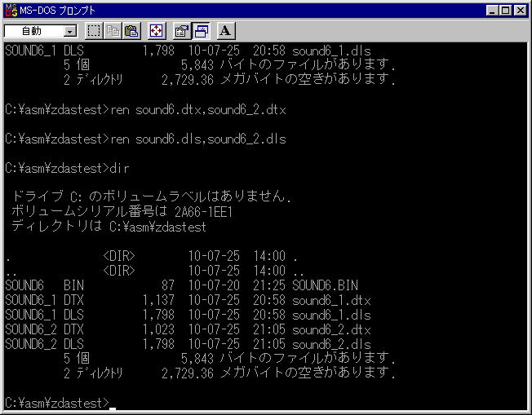This screenshot has width=532, height=415.
Task: Click the file size 1,023
Action: [x=158, y=329]
